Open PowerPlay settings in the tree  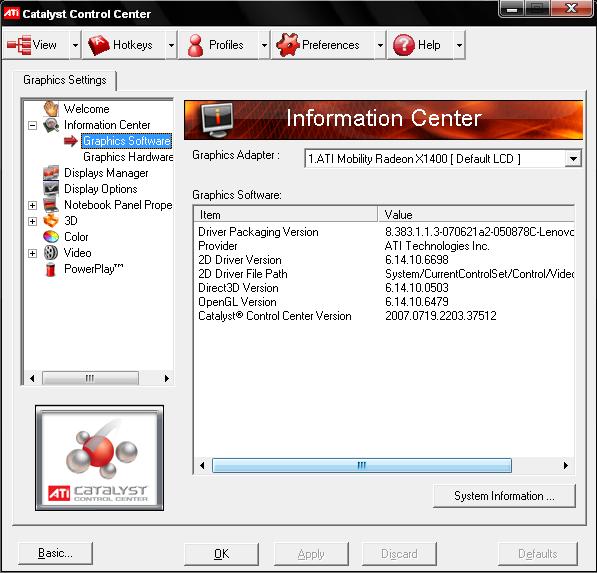tap(94, 269)
